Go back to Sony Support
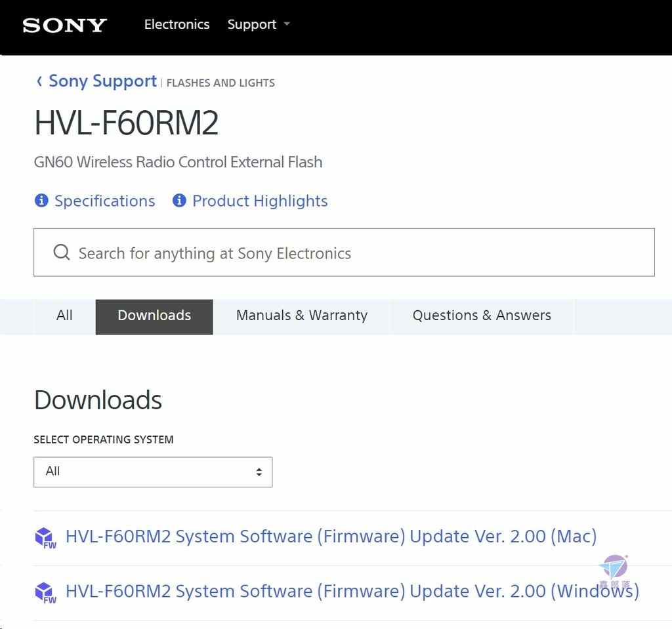 [x=102, y=81]
